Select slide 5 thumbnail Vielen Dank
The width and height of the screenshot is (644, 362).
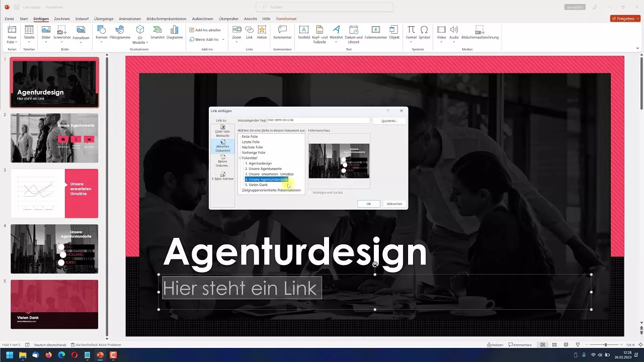tap(54, 304)
